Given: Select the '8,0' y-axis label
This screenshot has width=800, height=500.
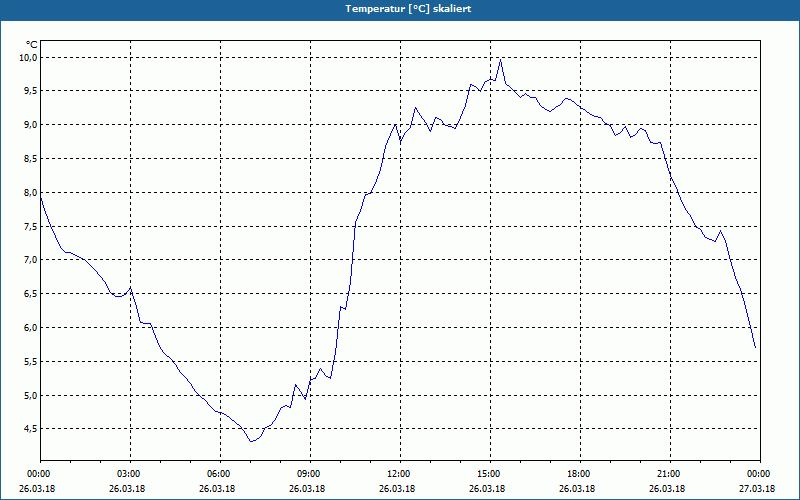Looking at the screenshot, I should [31, 193].
